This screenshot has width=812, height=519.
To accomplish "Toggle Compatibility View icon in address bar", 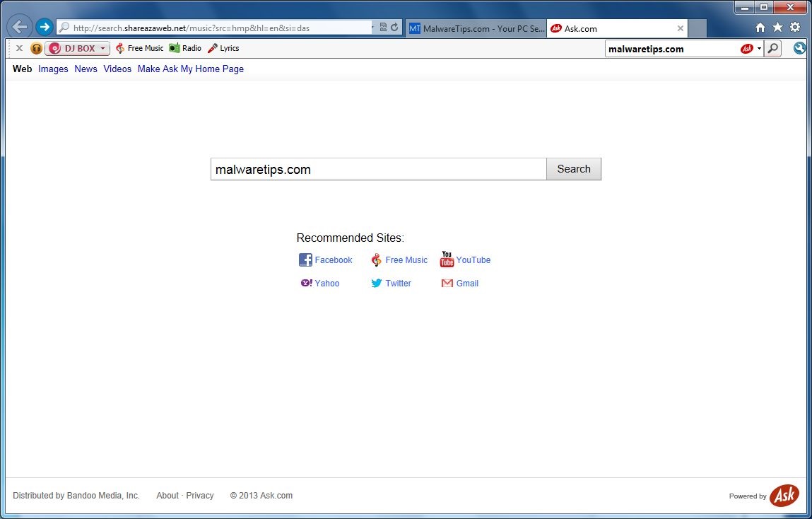I will point(384,28).
